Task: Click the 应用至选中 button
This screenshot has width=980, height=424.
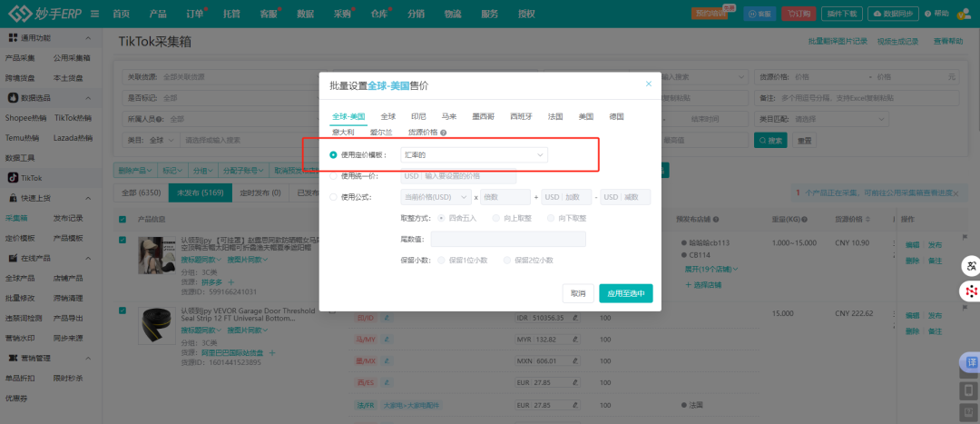Action: (625, 293)
